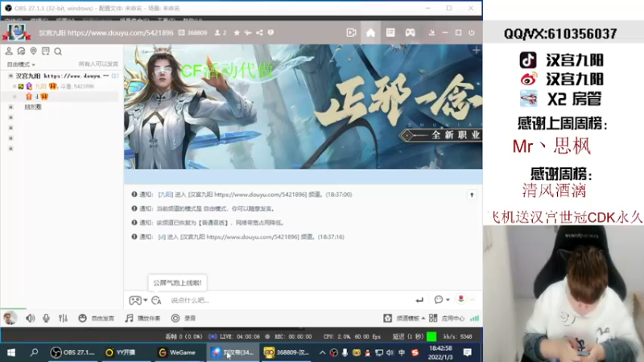
Task: Click the 公屏气泡上线啦 tooltip bubble
Action: click(177, 283)
